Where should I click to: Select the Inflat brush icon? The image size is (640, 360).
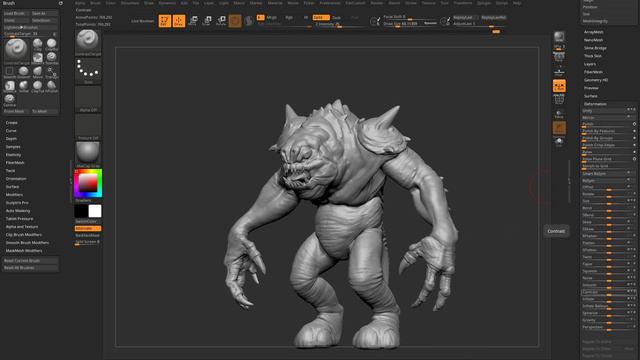24,87
